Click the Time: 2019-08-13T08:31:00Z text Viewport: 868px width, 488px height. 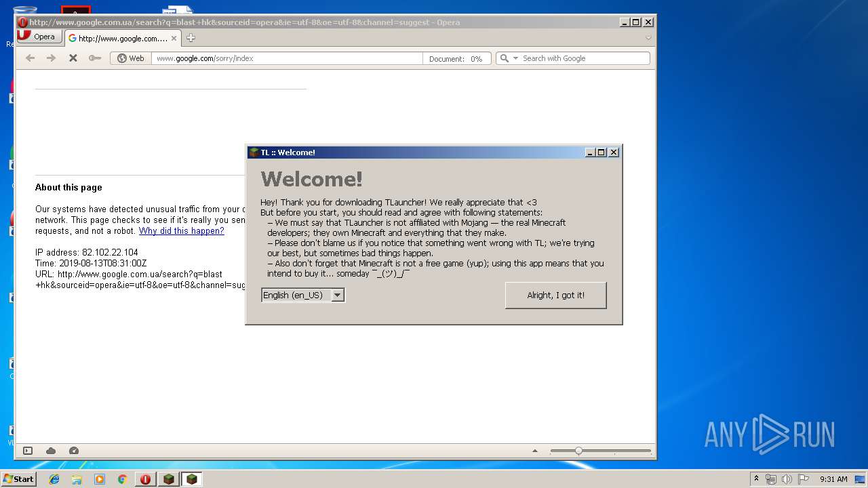point(91,264)
